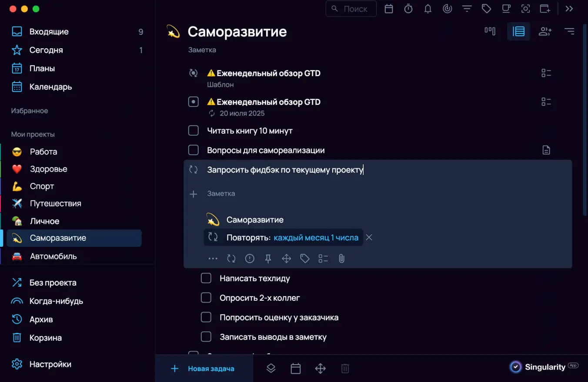Open the focus radar icon in toolbar
Image resolution: width=588 pixels, height=382 pixels.
448,9
